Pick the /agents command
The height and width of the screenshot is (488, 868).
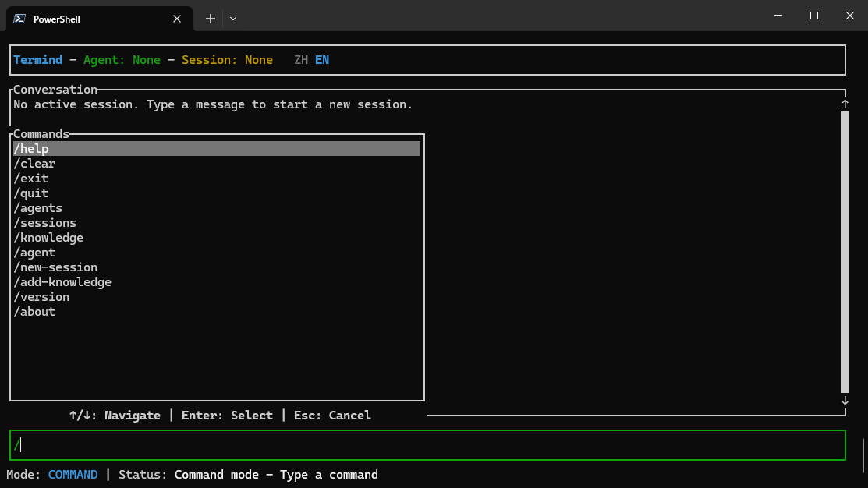point(38,208)
